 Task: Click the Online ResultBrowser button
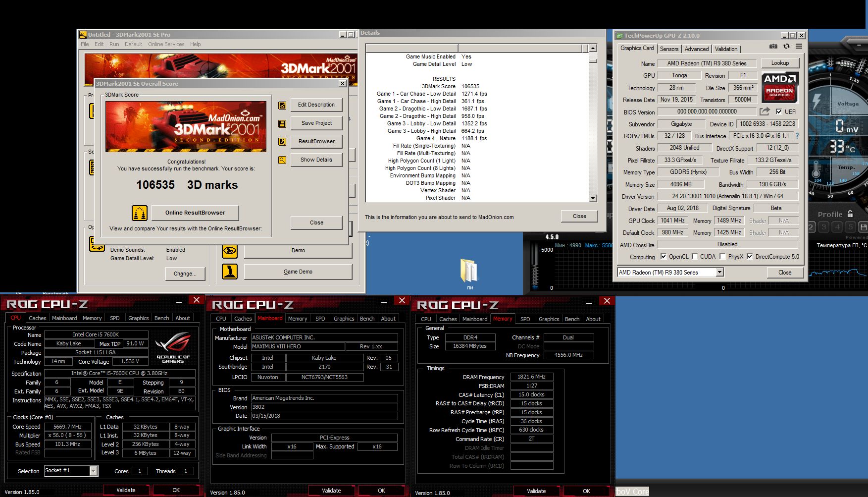point(195,213)
